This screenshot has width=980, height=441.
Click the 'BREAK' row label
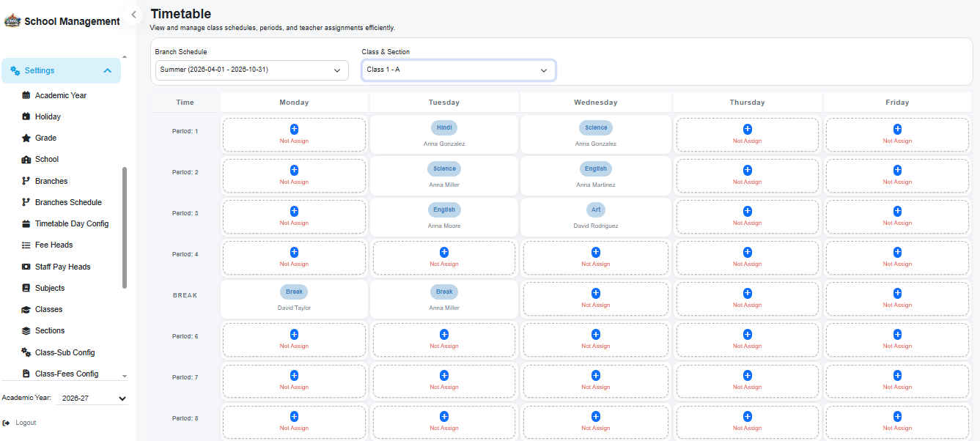point(185,295)
